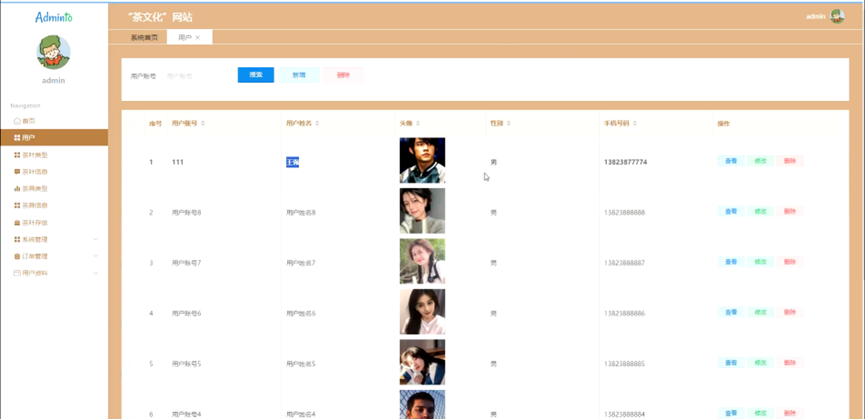Screen dimensions: 865x419
Task: Click the briefcase icon beside 茶叶存放
Action: pos(17,223)
